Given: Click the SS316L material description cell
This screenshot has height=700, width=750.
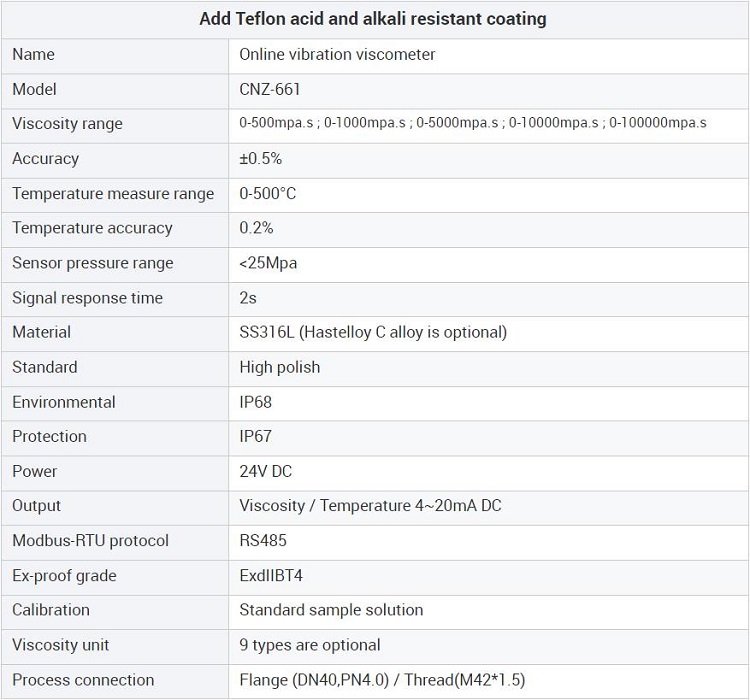Looking at the screenshot, I should pyautogui.click(x=373, y=332).
